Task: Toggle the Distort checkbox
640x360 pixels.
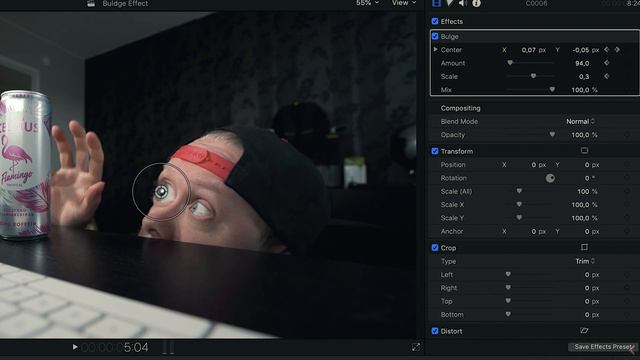Action: pos(435,331)
